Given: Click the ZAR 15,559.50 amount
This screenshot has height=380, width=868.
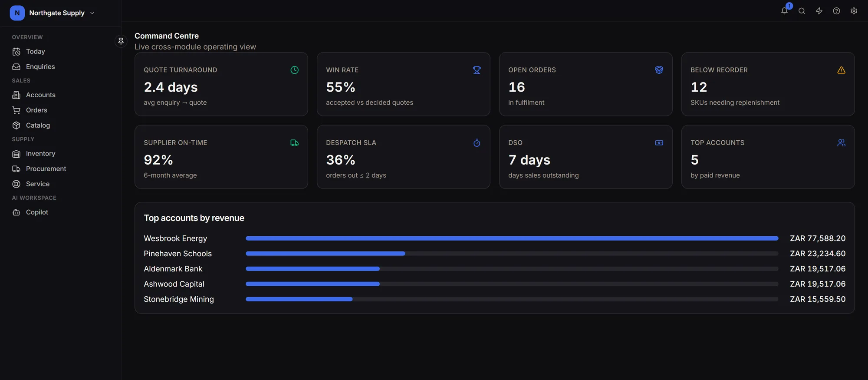Looking at the screenshot, I should (x=818, y=299).
